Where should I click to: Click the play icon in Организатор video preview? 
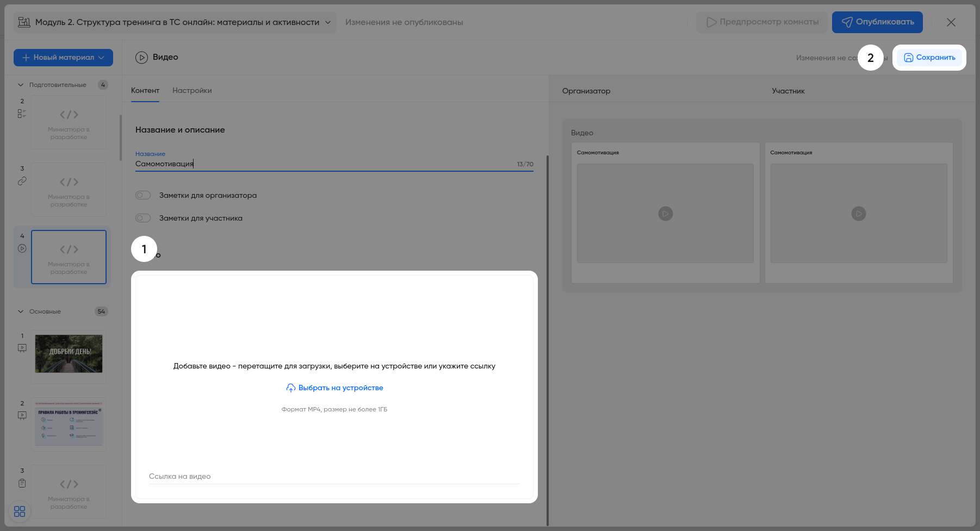665,214
